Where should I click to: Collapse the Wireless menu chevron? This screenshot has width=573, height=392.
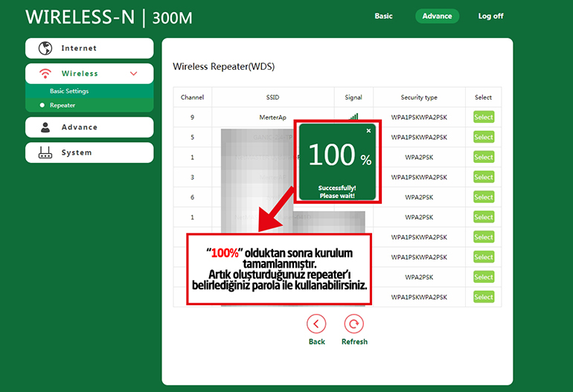coord(134,74)
